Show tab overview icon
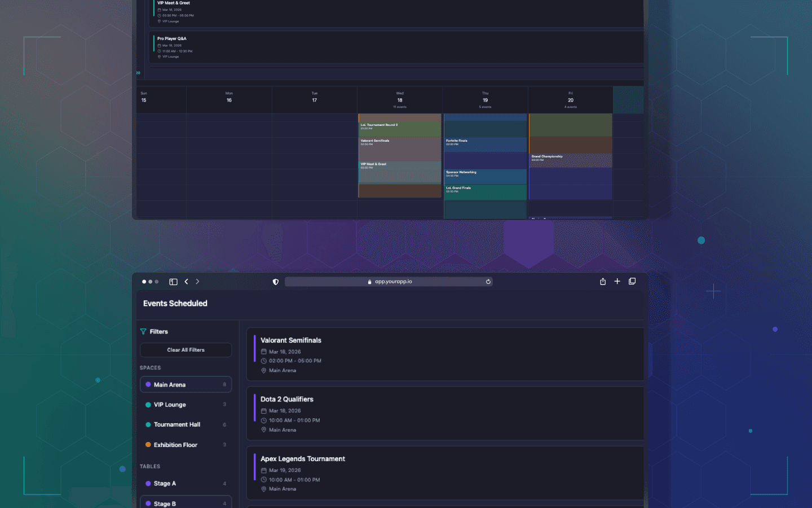This screenshot has width=812, height=508. point(632,281)
